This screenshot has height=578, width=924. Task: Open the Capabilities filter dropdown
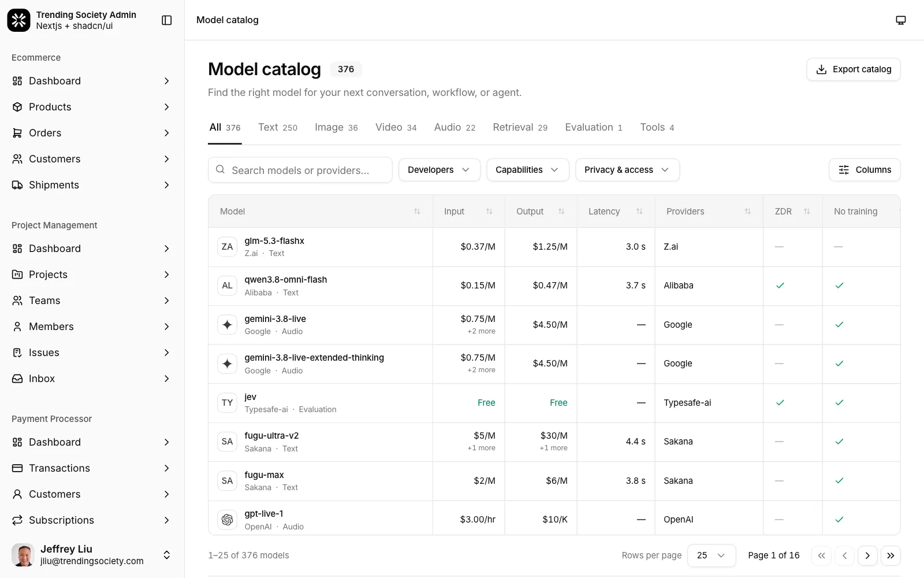528,170
